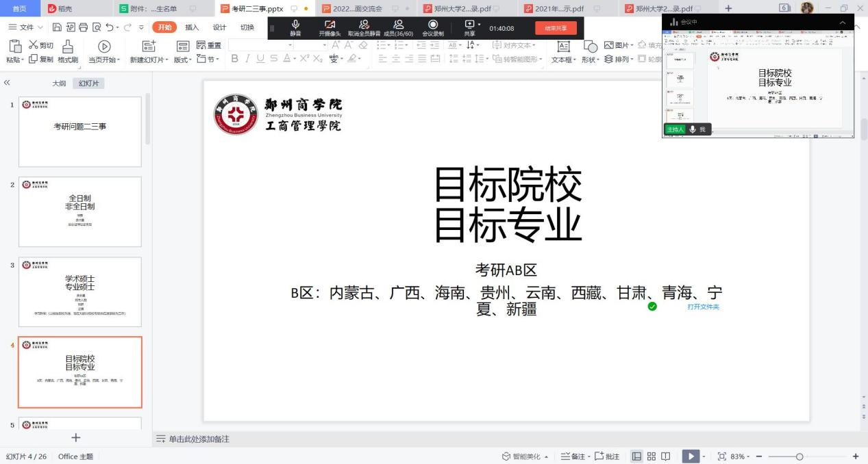The image size is (868, 464).
Task: Mute microphone with 静音 button
Action: point(295,27)
